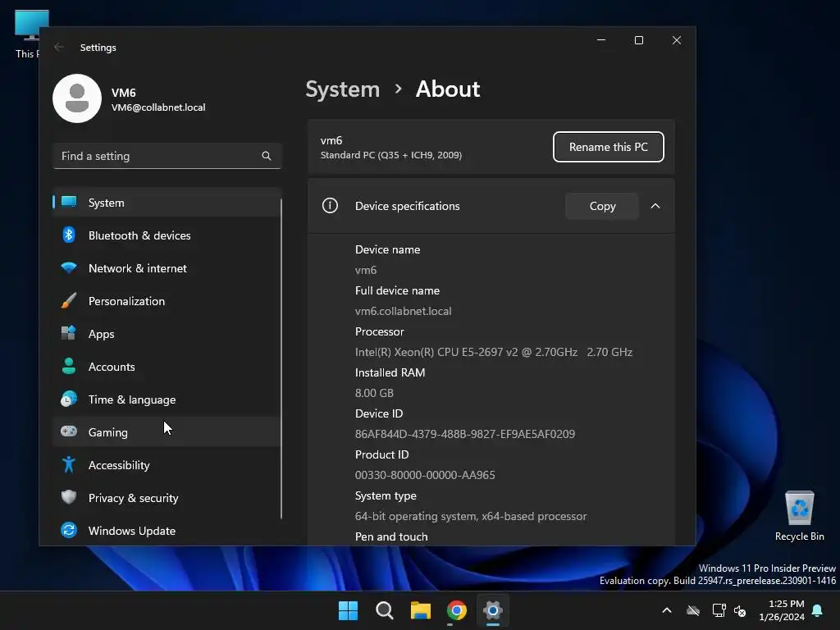
Task: Click the About page heading
Action: click(x=448, y=89)
